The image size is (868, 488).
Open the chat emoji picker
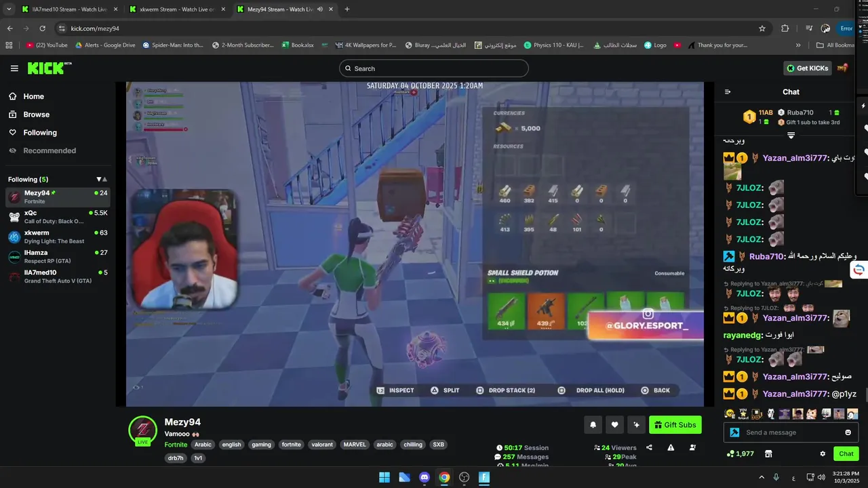click(848, 432)
